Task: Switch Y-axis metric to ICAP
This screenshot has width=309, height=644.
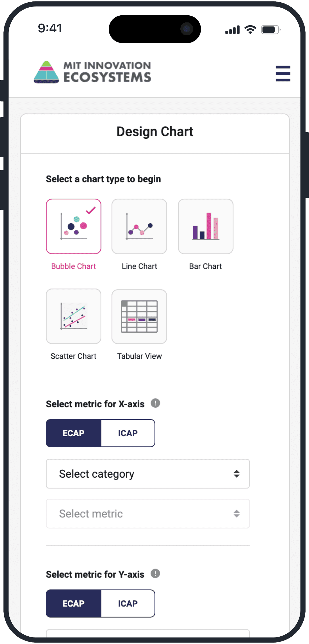Action: pyautogui.click(x=128, y=603)
